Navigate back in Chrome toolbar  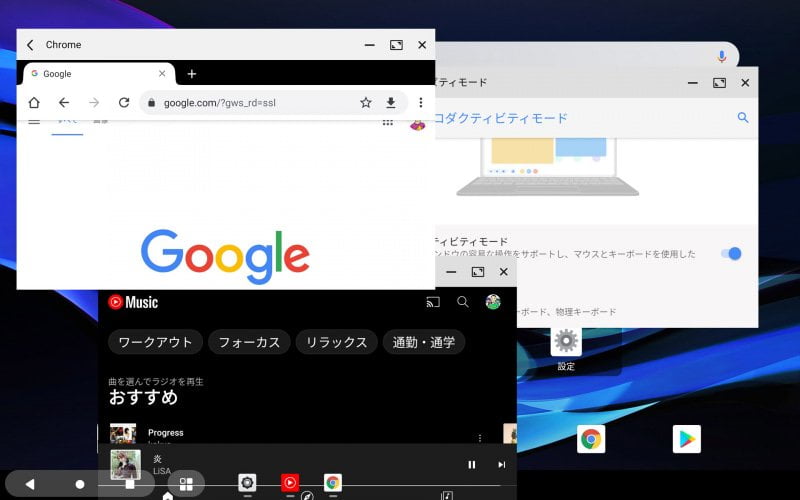pos(64,103)
